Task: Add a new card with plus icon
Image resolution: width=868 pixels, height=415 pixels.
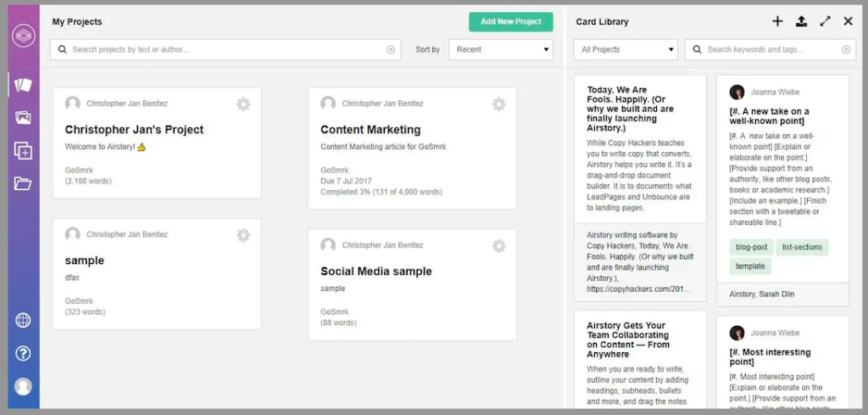Action: [778, 21]
